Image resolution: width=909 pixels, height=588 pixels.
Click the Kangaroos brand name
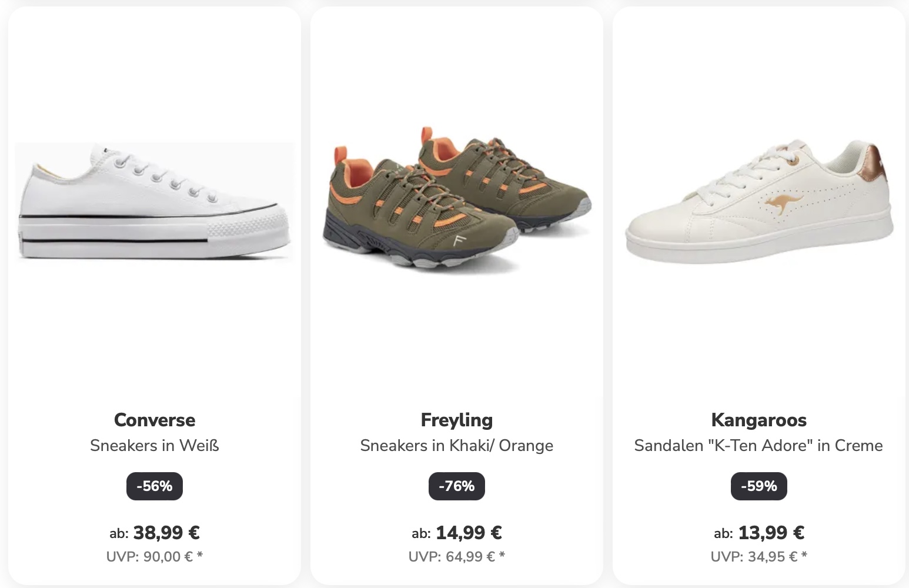(759, 420)
